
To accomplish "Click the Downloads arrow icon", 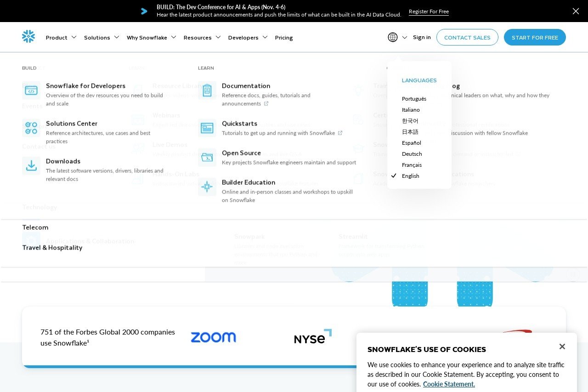I will coord(31,166).
